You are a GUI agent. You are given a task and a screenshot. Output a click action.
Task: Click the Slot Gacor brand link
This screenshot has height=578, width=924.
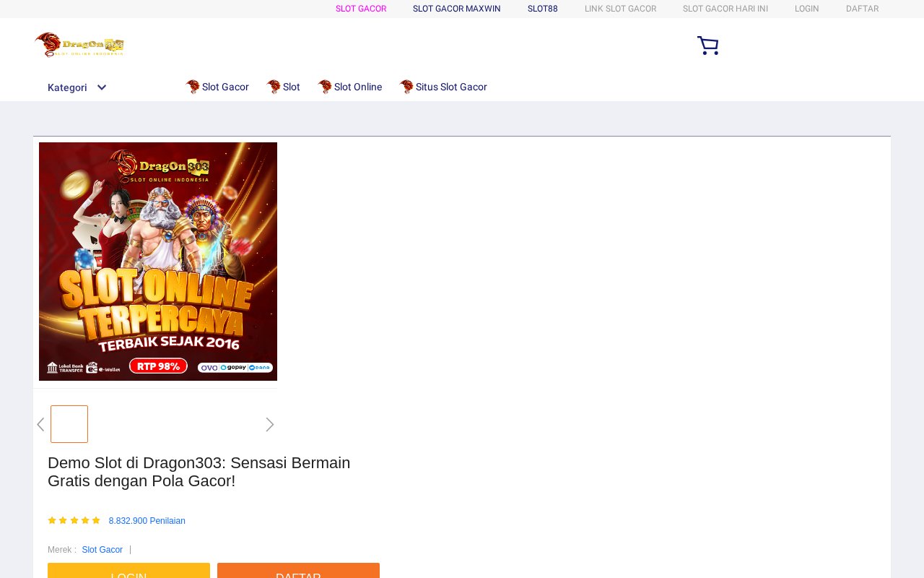pyautogui.click(x=103, y=550)
